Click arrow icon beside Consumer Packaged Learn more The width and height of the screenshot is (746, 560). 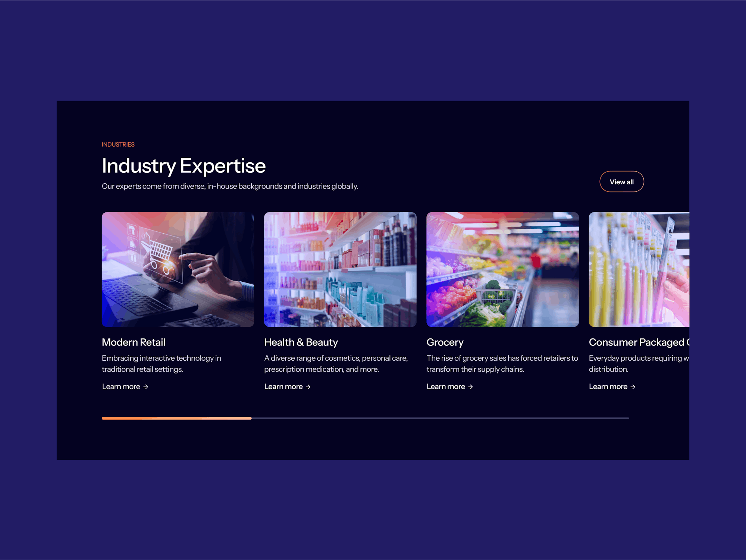(x=633, y=387)
